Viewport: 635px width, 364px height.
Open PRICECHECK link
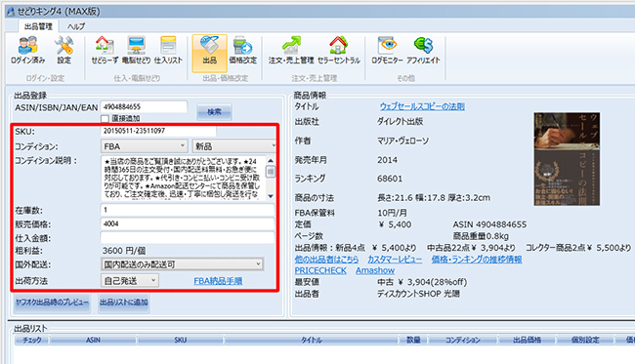(320, 270)
